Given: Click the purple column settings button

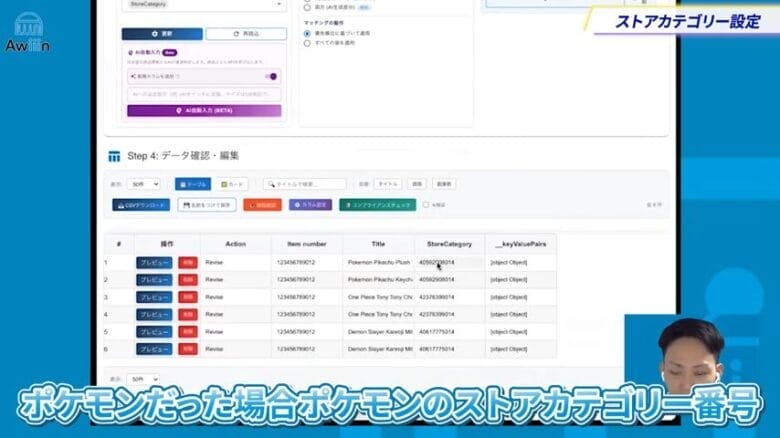Looking at the screenshot, I should click(x=310, y=205).
